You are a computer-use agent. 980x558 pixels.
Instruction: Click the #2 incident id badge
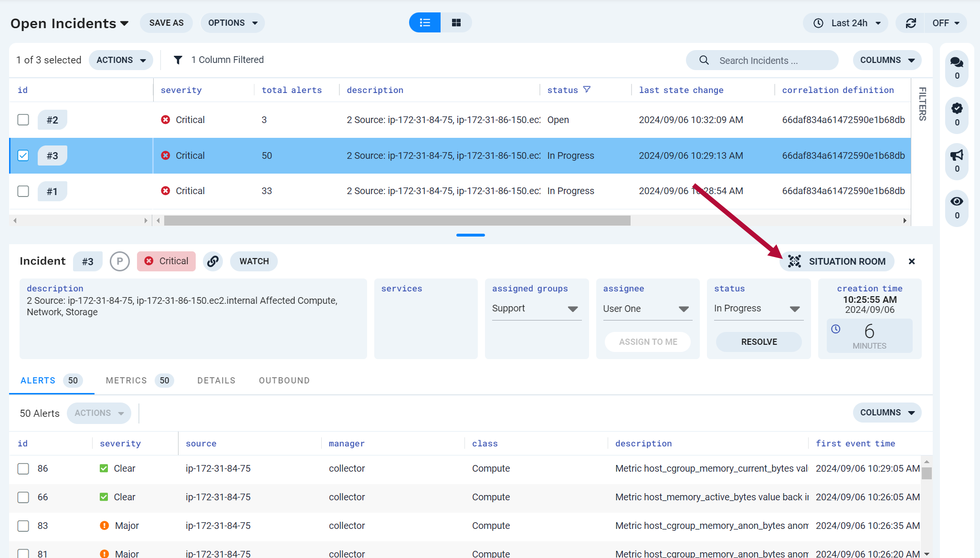[53, 120]
